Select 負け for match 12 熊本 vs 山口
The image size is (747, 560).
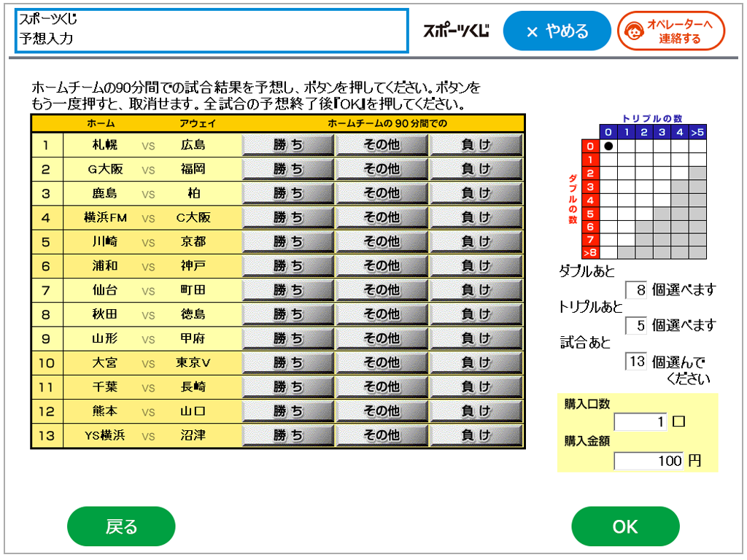click(476, 411)
